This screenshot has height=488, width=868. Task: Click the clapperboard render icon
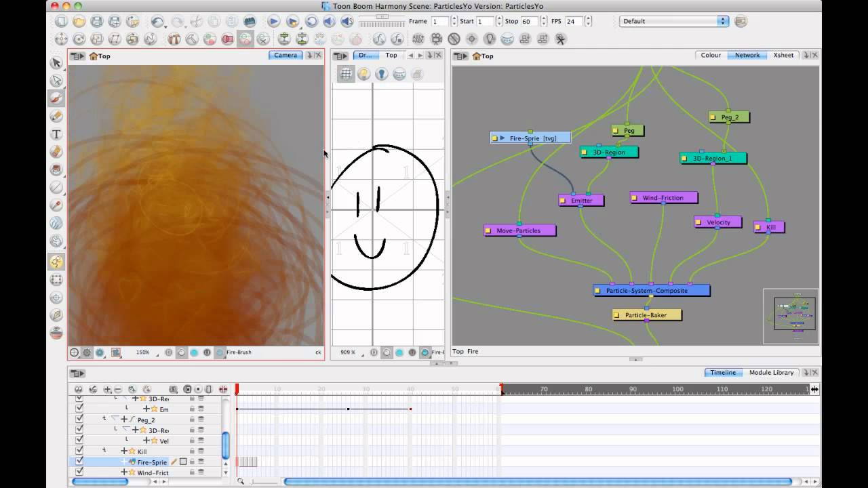(x=250, y=22)
